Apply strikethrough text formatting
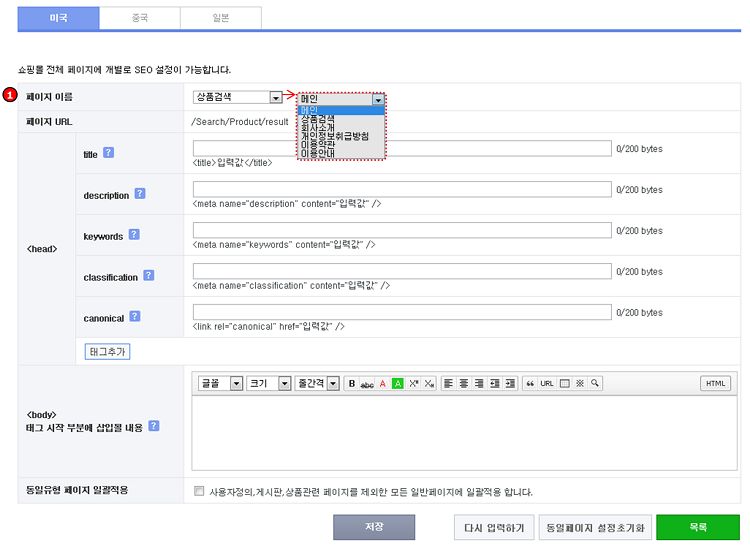 click(x=367, y=383)
